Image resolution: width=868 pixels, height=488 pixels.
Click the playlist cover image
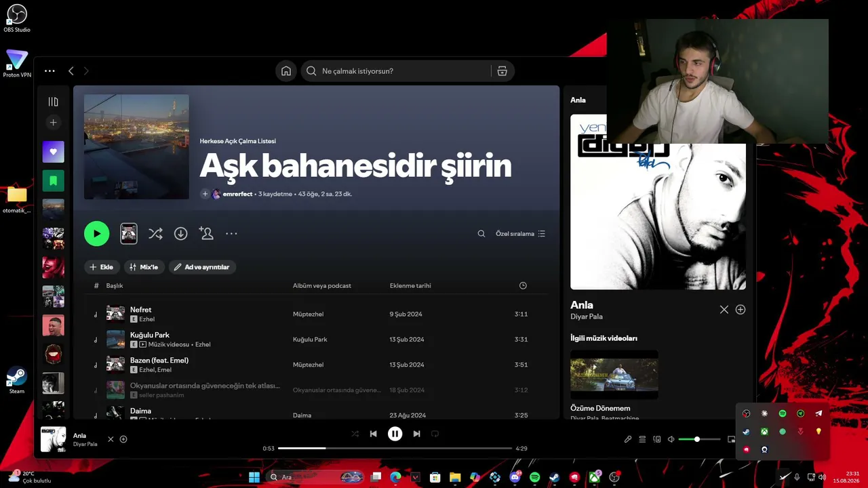point(136,146)
